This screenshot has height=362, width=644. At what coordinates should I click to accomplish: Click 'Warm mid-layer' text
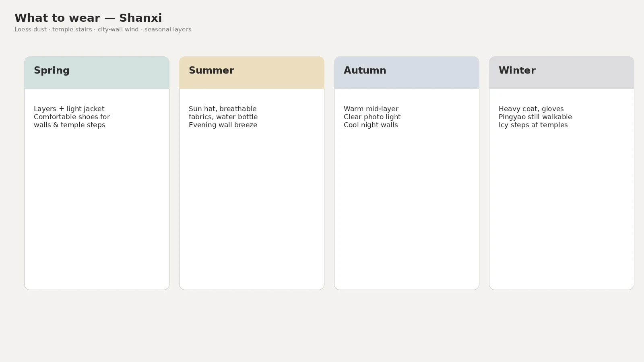[371, 109]
